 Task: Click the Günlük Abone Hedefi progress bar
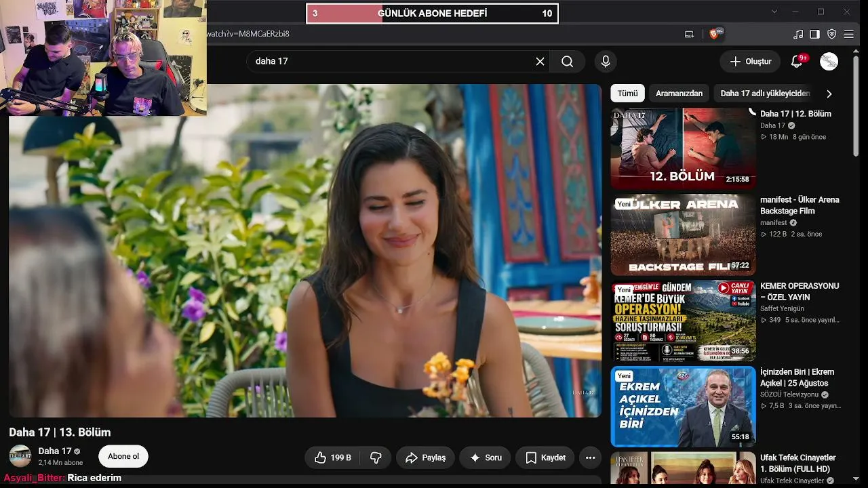(432, 14)
